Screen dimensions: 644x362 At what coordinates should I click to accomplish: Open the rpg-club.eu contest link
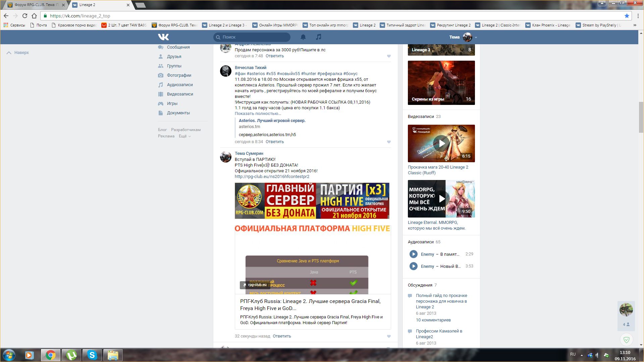272,177
